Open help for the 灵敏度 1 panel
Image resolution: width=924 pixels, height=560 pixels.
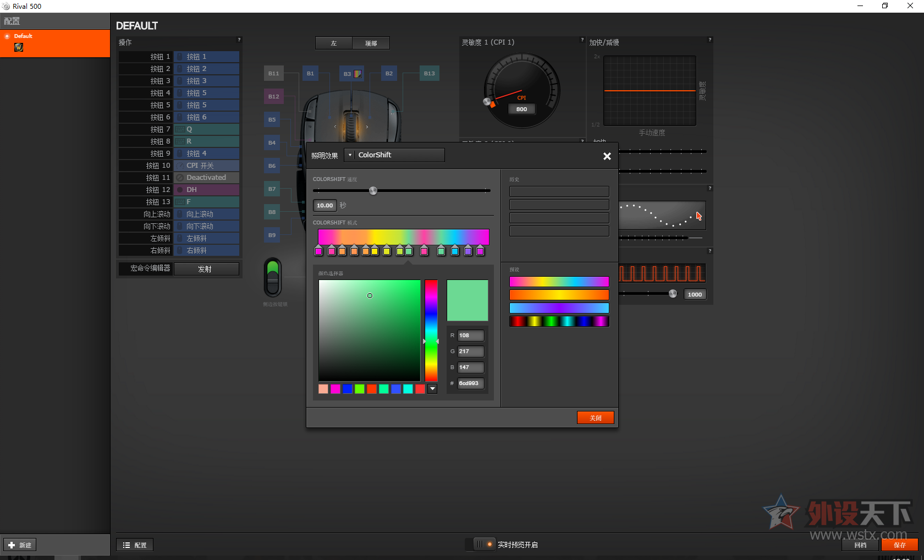(582, 40)
